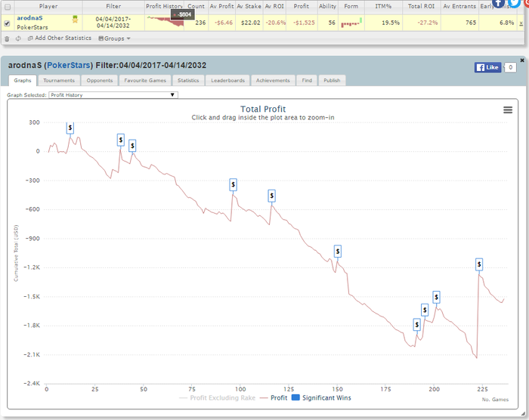Uncheck the arodnaS row checkbox
Screen dimensions: 529x420
tap(7, 23)
